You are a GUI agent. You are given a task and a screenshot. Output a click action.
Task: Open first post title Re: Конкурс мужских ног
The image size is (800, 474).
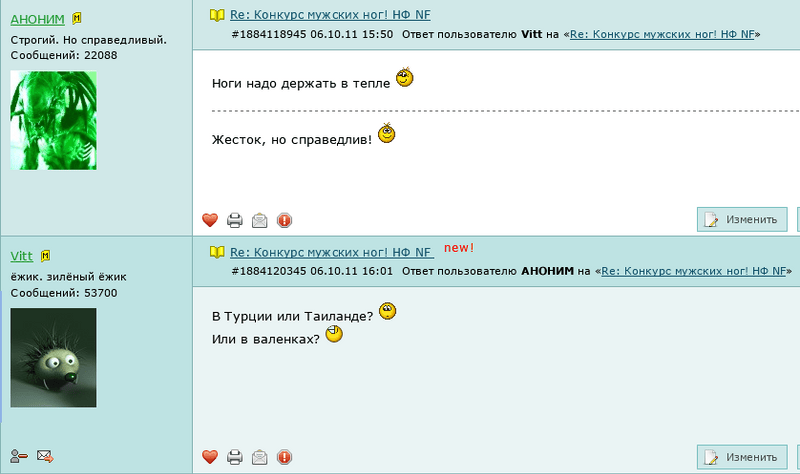pyautogui.click(x=330, y=15)
